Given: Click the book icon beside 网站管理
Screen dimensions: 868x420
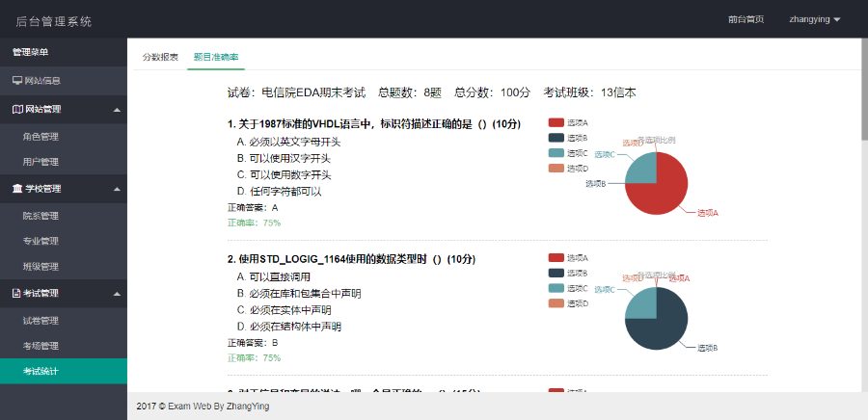Looking at the screenshot, I should tap(17, 110).
